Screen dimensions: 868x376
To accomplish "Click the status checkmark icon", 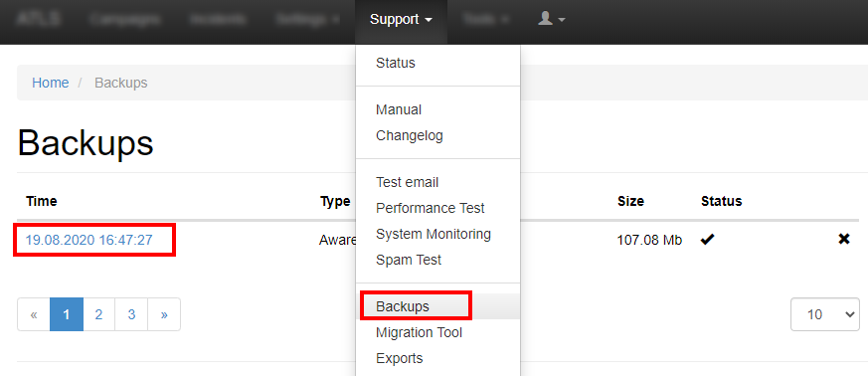I will coord(707,240).
